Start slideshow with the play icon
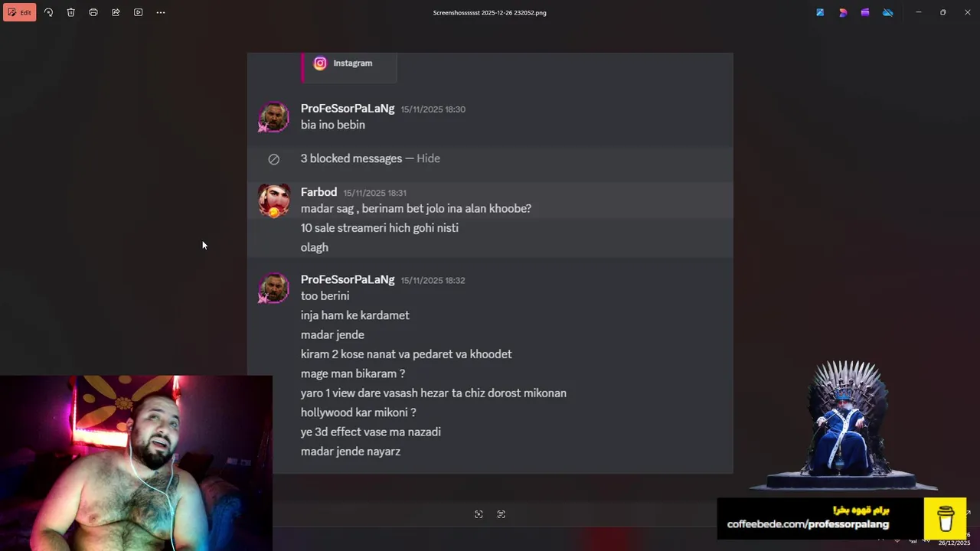 click(x=138, y=12)
